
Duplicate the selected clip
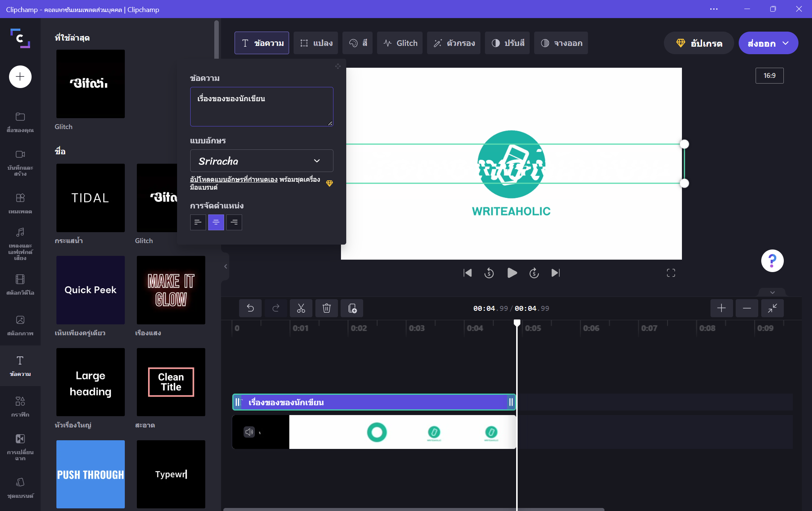click(352, 308)
